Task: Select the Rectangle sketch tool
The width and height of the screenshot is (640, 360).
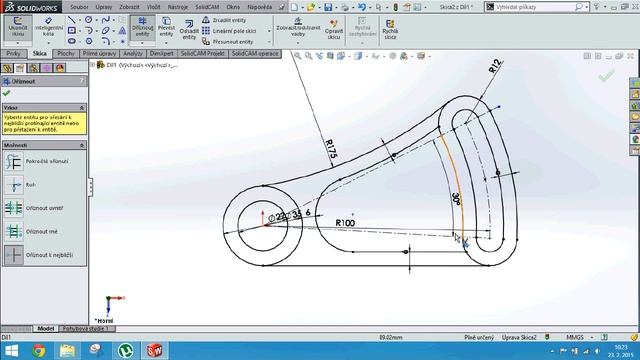Action: click(71, 31)
